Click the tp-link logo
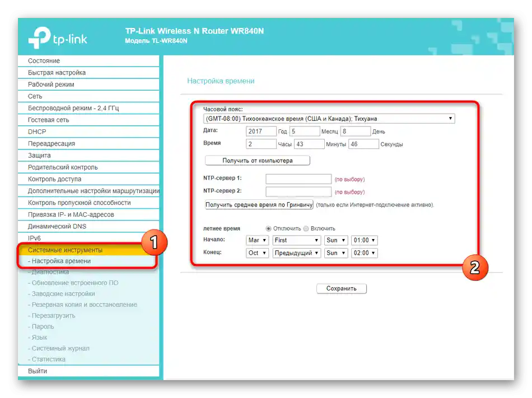Image resolution: width=532 pixels, height=398 pixels. 58,38
